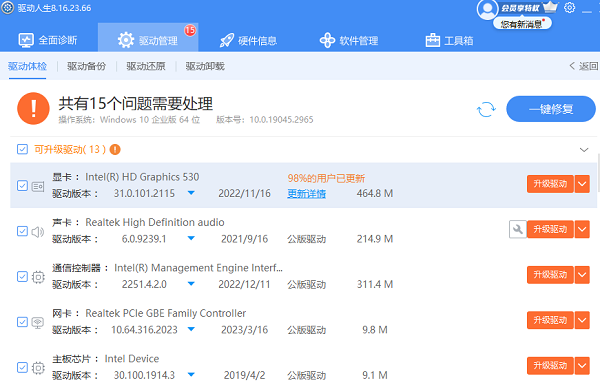This screenshot has width=600, height=385.
Task: Open the 更新详情 link
Action: click(x=307, y=194)
